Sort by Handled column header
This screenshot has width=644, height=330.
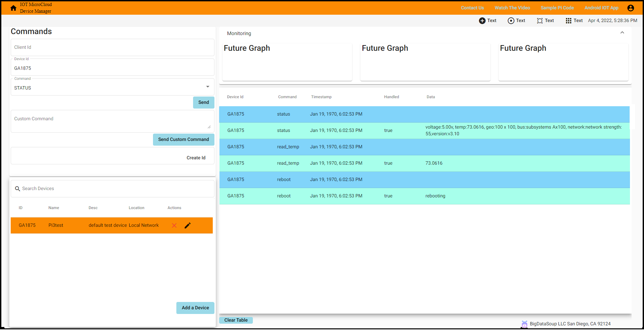pyautogui.click(x=391, y=97)
